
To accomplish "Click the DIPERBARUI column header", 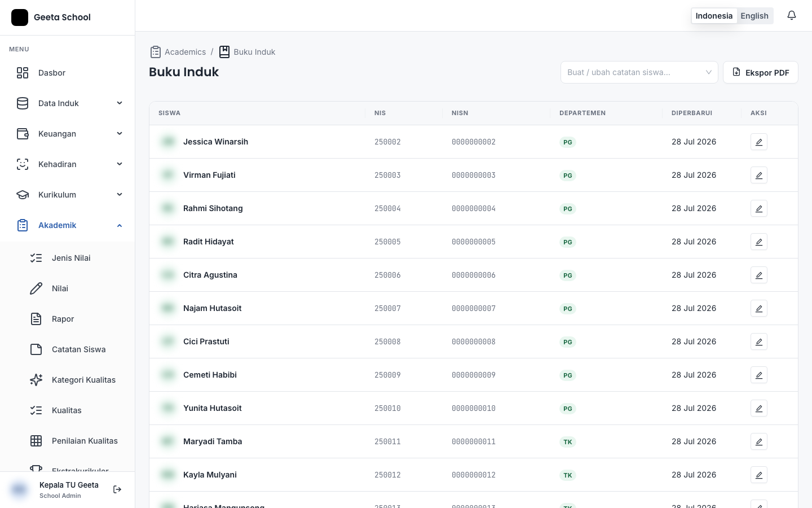I will click(692, 113).
